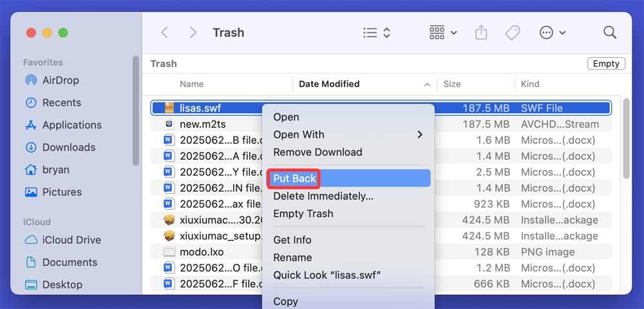
Task: Click the AirDrop sidebar icon
Action: coord(31,80)
